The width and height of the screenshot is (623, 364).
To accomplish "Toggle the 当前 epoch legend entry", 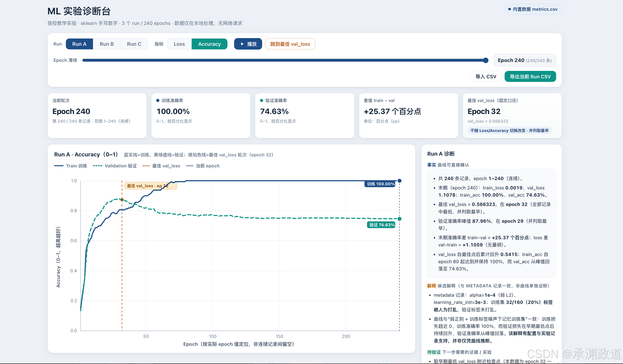I will [203, 166].
